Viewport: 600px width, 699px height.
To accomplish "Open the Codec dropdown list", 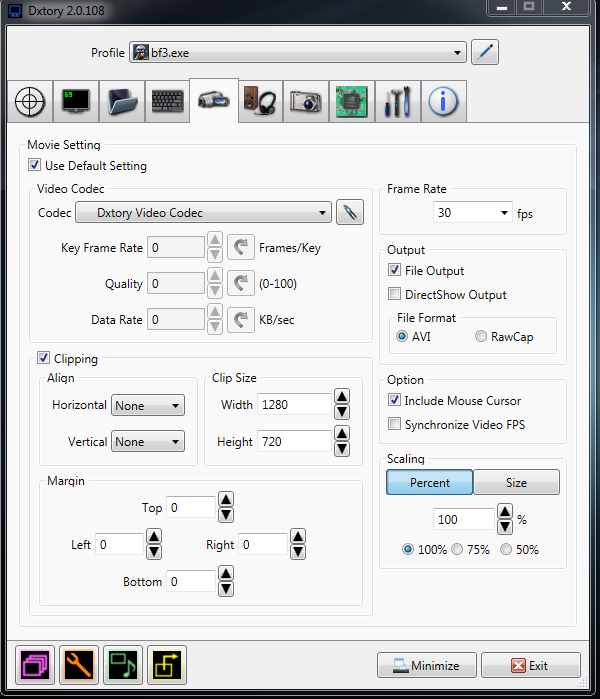I will click(x=203, y=212).
